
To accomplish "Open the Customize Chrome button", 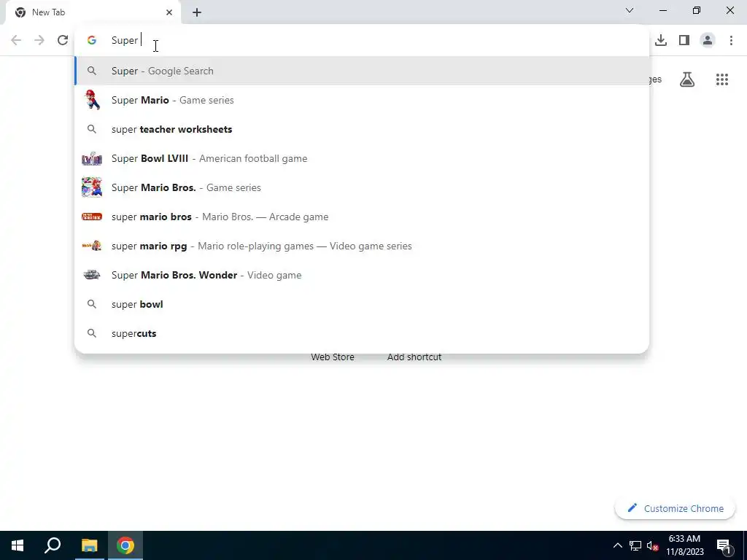I will click(675, 508).
